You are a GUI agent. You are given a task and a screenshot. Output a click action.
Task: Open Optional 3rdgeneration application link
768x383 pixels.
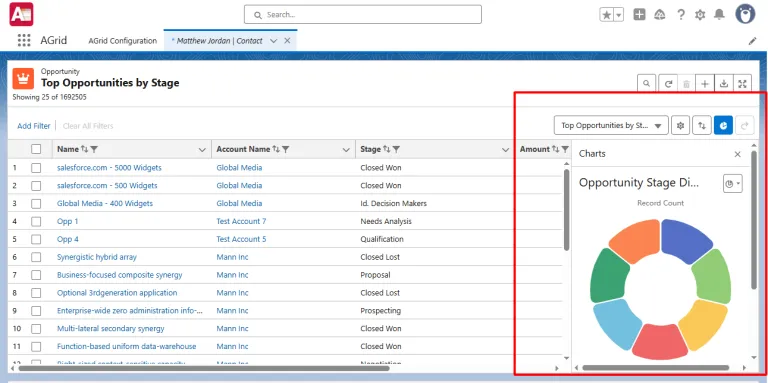[x=117, y=293]
